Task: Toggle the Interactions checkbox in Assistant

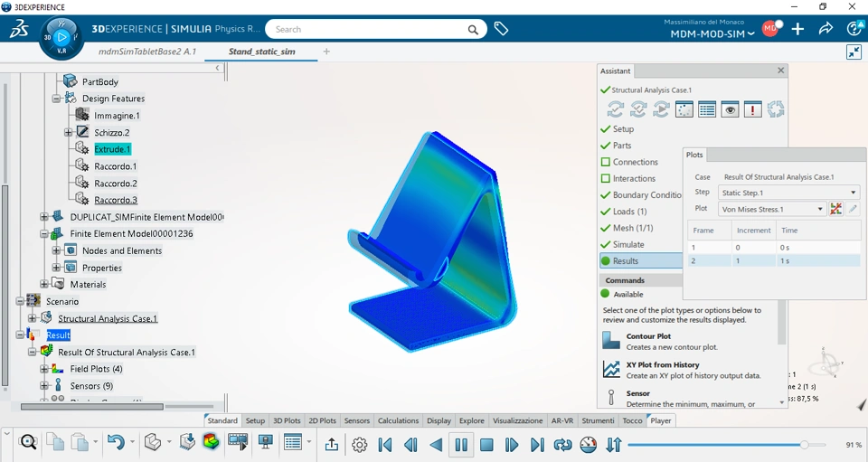Action: click(606, 179)
